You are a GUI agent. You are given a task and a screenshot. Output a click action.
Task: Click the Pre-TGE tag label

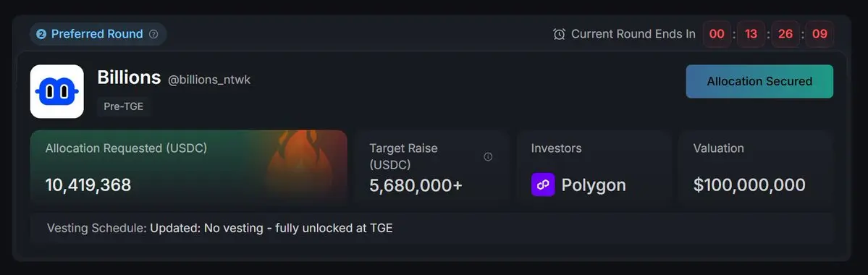click(124, 106)
